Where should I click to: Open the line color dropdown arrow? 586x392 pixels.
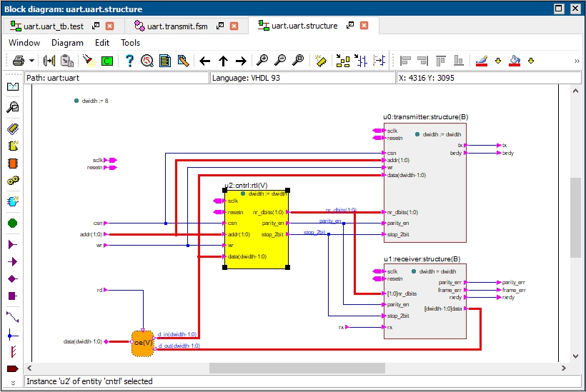[x=498, y=61]
